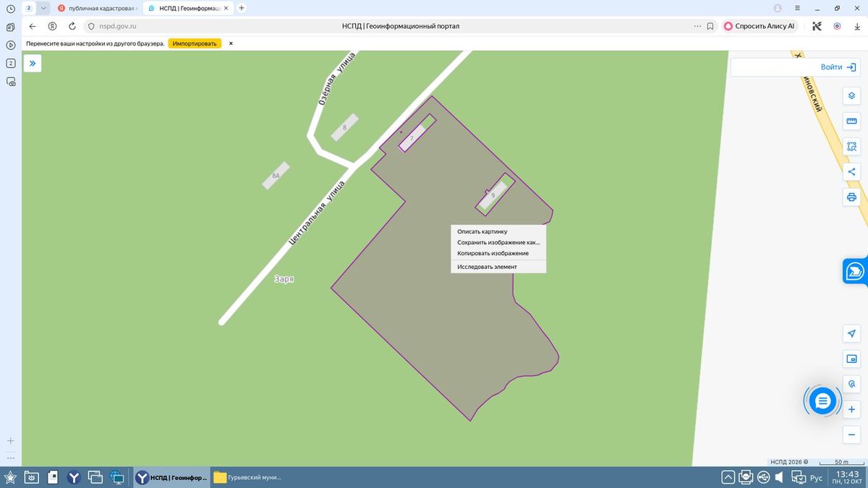Print the map

(851, 197)
